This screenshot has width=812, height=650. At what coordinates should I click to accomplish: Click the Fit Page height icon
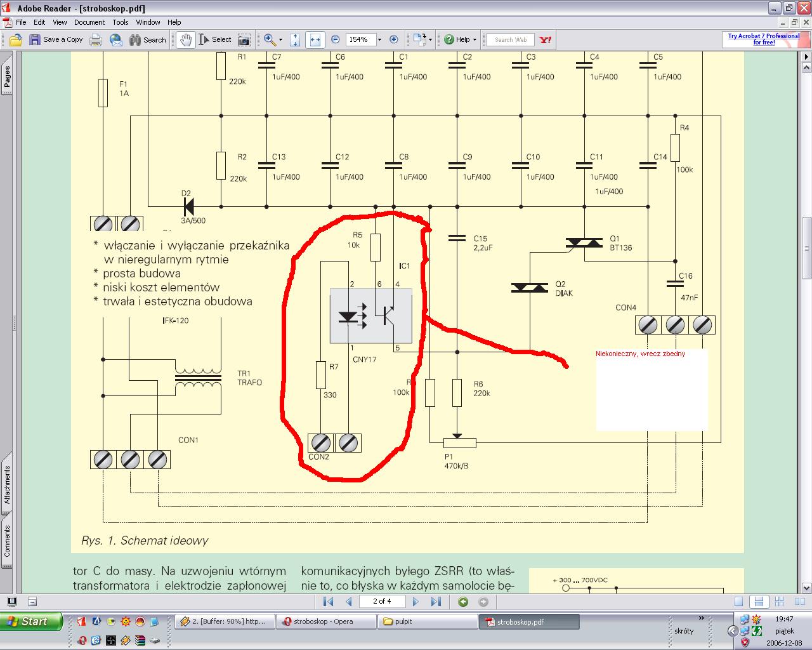point(295,39)
